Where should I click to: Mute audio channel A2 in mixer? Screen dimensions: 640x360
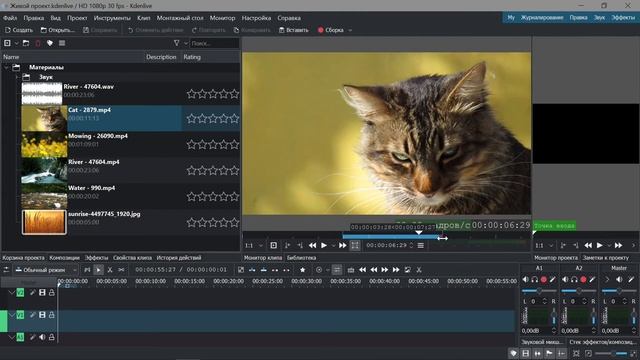tap(565, 280)
